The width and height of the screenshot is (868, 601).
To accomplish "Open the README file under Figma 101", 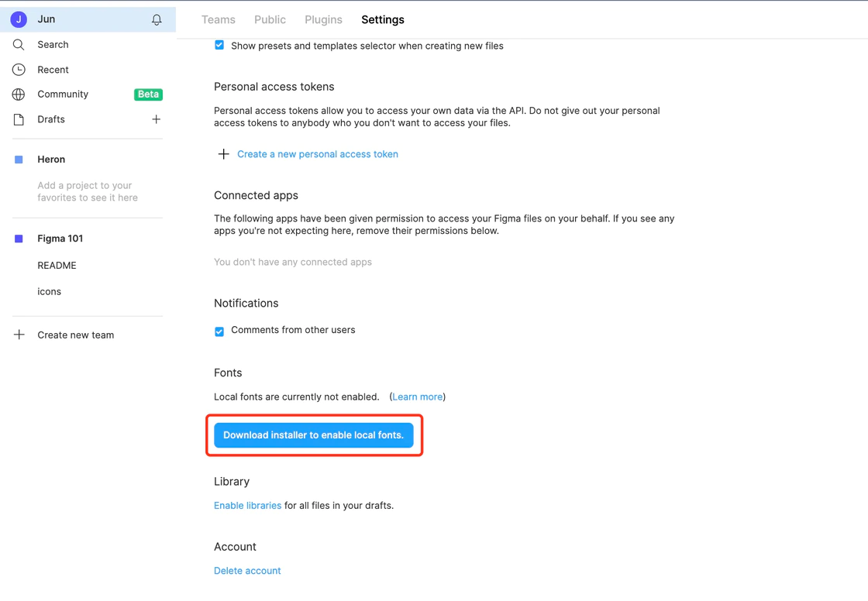I will [x=57, y=266].
